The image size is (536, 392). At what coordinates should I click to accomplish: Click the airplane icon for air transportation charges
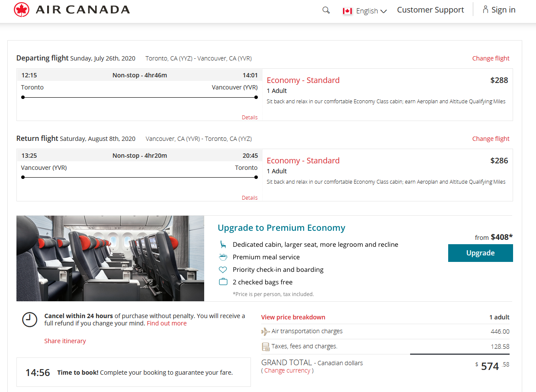(265, 331)
